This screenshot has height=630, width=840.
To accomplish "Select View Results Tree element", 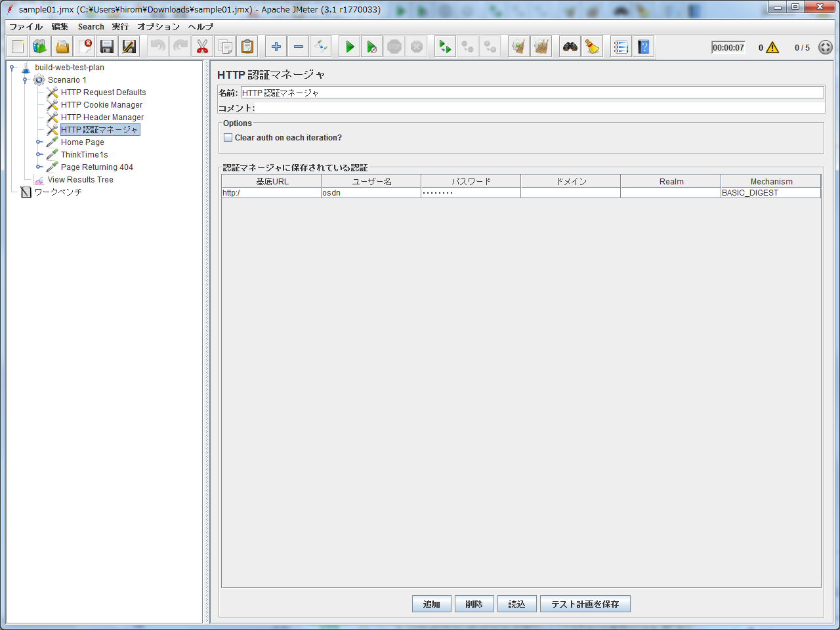I will coord(81,180).
